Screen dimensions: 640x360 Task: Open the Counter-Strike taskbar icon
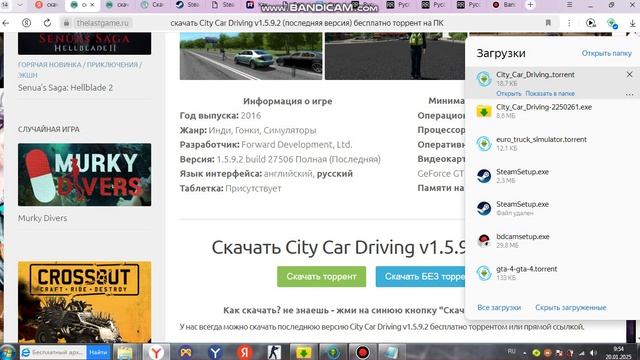[274, 352]
